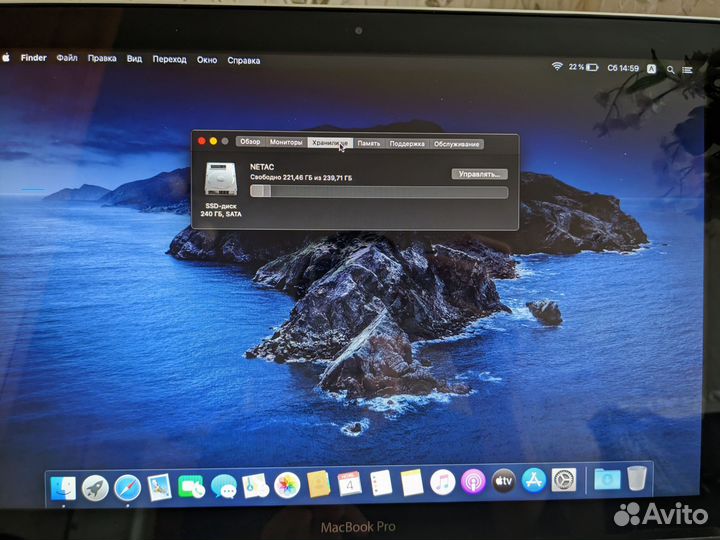Screen dimensions: 720x540
Task: Switch to the Поддержка tab
Action: click(x=407, y=144)
